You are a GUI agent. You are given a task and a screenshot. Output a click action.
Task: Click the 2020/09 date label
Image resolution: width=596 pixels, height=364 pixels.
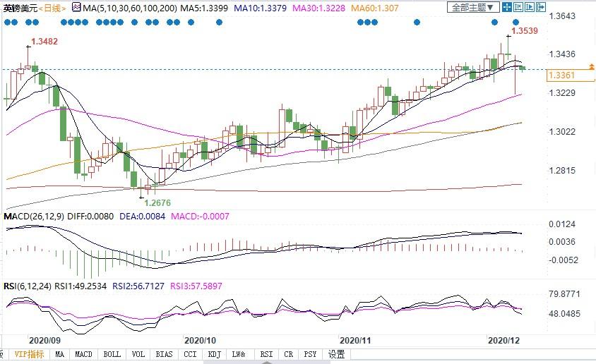pyautogui.click(x=45, y=341)
